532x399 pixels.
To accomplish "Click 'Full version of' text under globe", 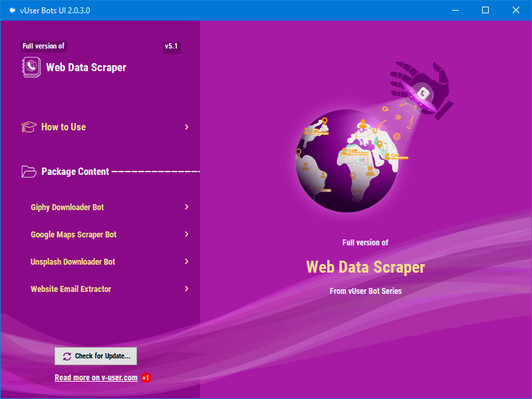I will pyautogui.click(x=365, y=243).
